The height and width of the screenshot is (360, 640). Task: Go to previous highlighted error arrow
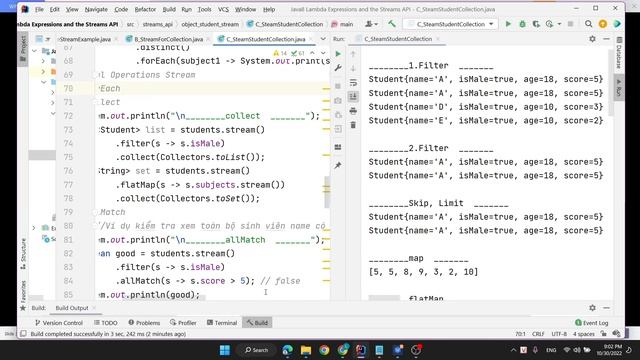[312, 53]
